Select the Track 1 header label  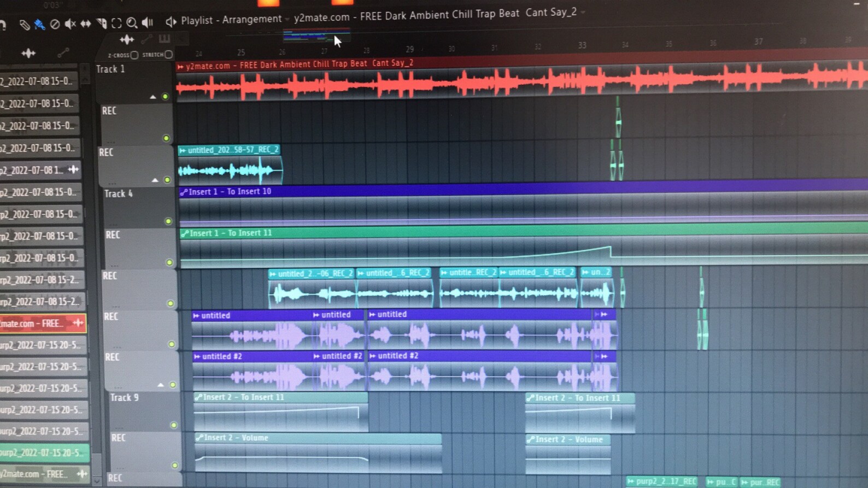110,69
